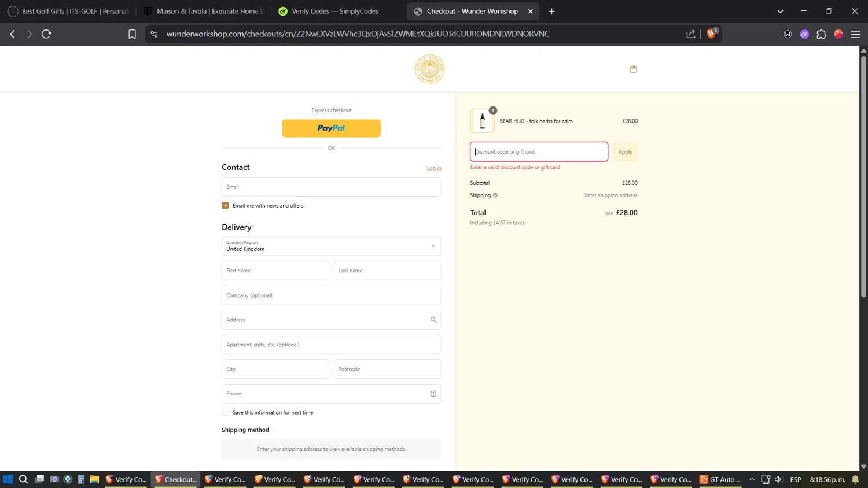Bookmark this page icon

132,34
